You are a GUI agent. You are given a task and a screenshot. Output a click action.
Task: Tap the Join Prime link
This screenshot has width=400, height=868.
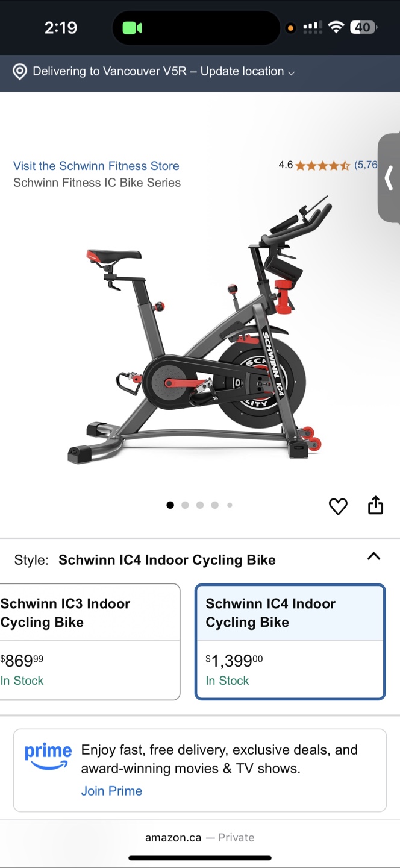[x=111, y=791]
